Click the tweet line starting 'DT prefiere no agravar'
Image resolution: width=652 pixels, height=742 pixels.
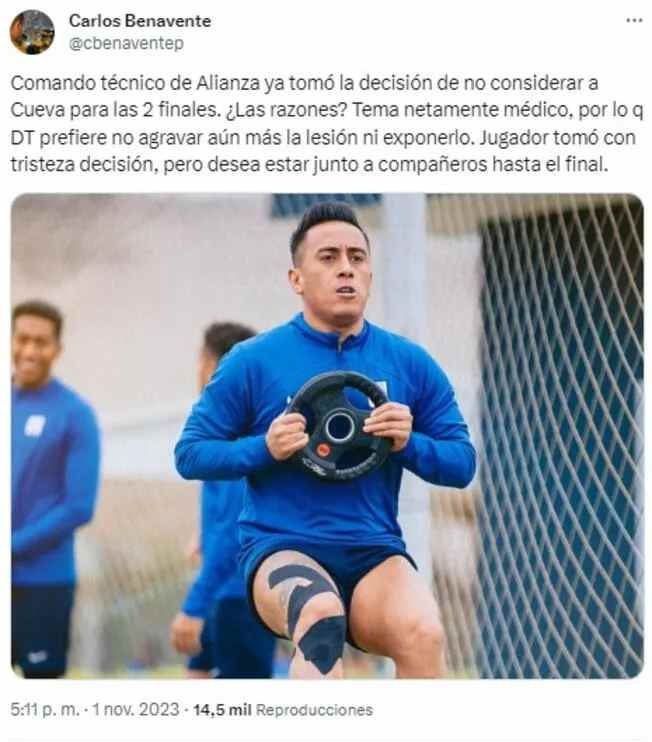(323, 137)
